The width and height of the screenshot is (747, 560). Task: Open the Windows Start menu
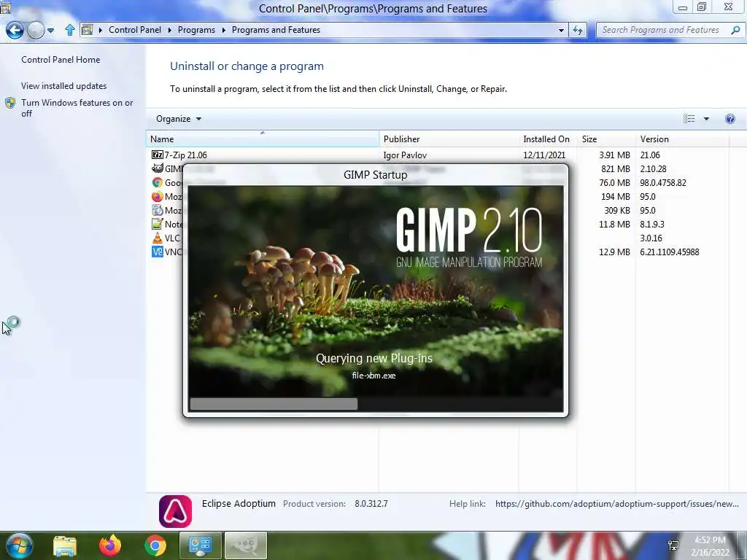(19, 545)
